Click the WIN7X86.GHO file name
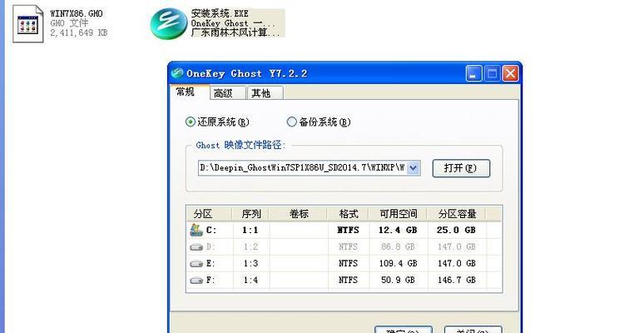This screenshot has height=333, width=644. tap(77, 13)
